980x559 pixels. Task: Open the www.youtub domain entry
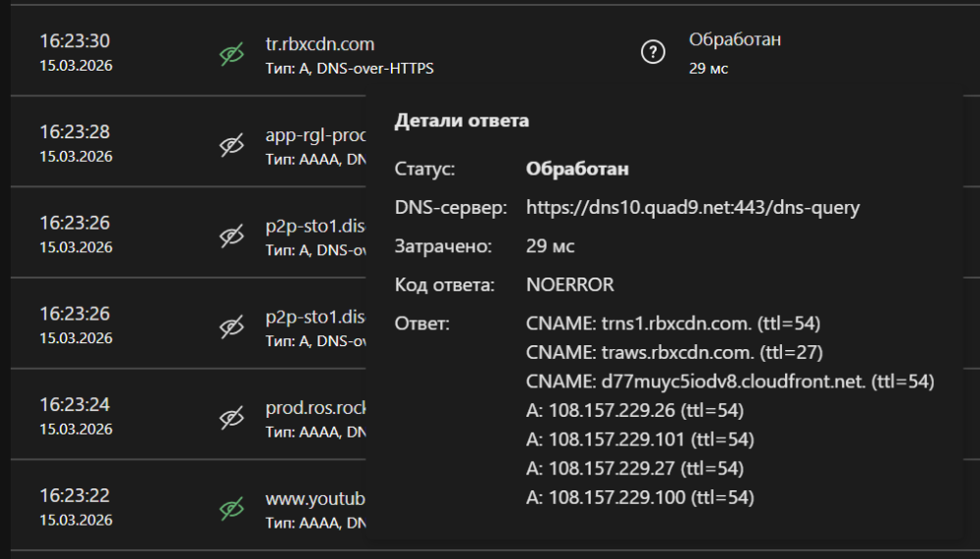click(x=316, y=498)
